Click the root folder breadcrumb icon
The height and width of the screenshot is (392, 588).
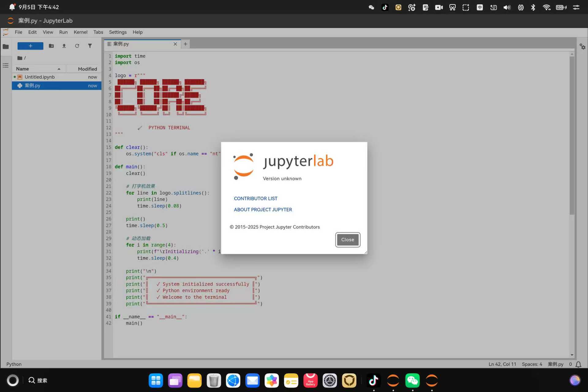pyautogui.click(x=20, y=58)
